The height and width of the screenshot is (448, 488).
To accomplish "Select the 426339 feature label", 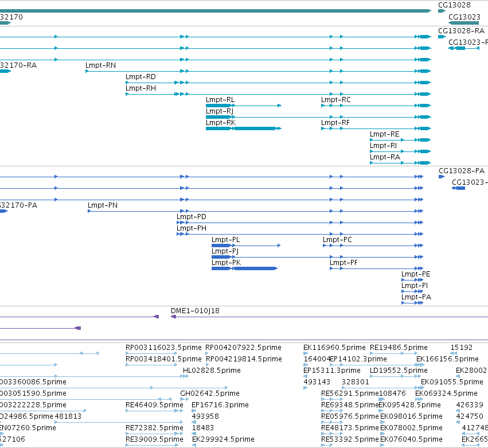I will pyautogui.click(x=470, y=405).
